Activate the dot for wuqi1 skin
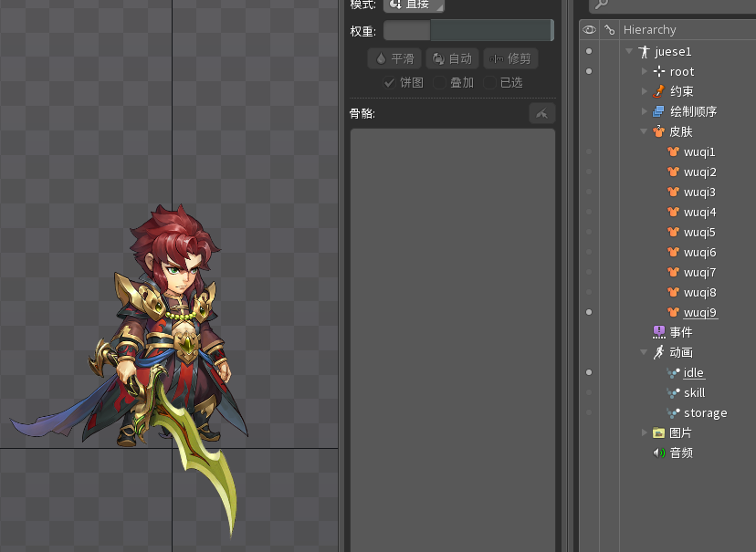This screenshot has height=552, width=756. click(x=589, y=151)
